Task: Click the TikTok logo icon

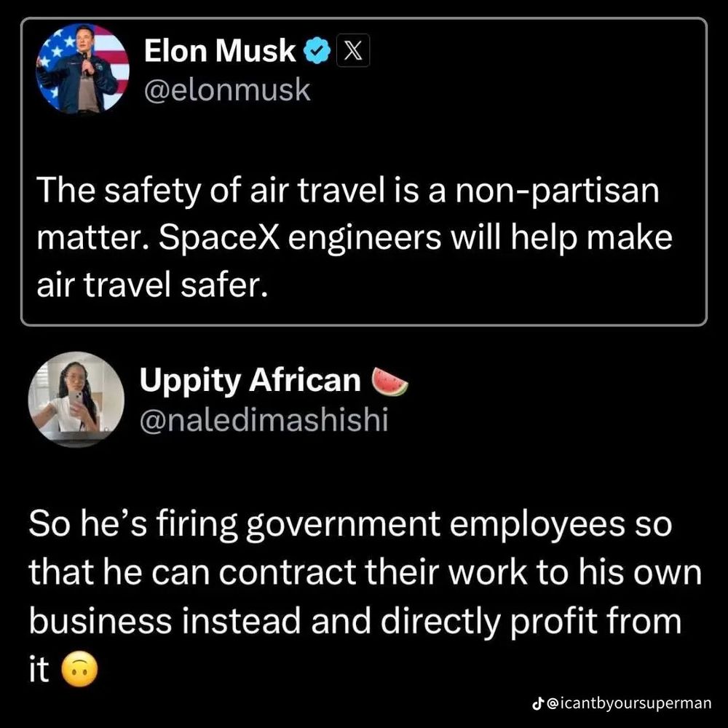Action: tap(538, 704)
